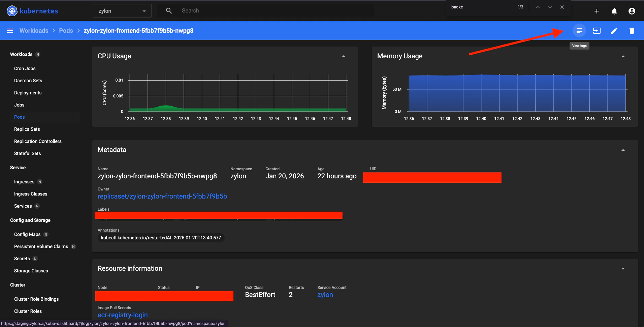Open the Cluster section in sidebar
The height and width of the screenshot is (327, 644).
click(18, 285)
